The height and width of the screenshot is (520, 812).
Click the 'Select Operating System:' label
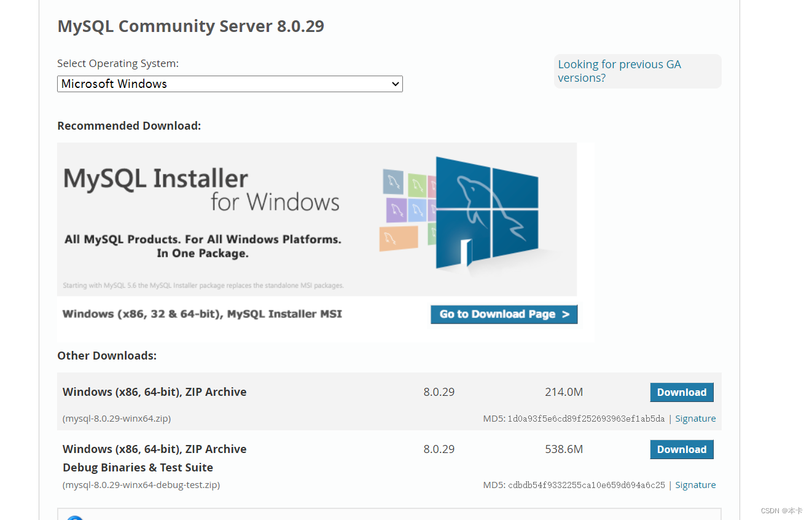[x=118, y=63]
